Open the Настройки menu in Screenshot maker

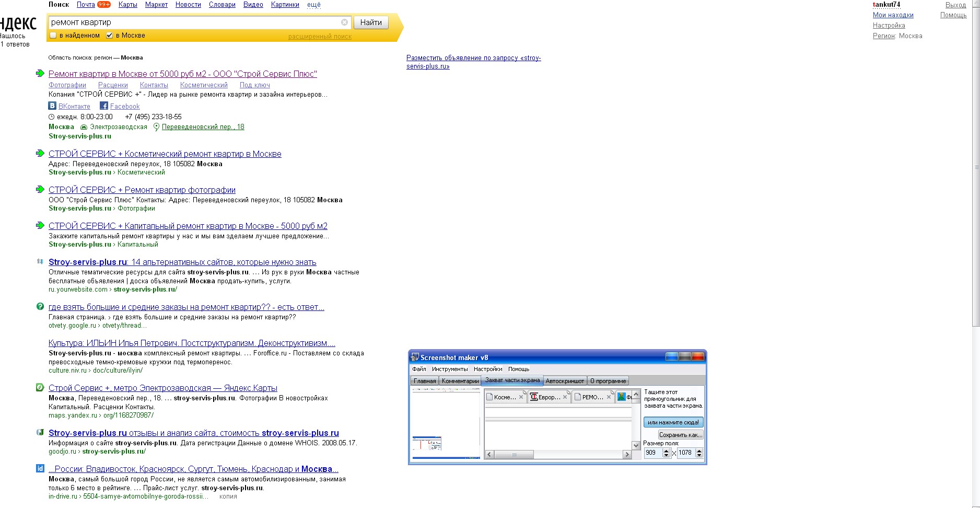click(488, 369)
